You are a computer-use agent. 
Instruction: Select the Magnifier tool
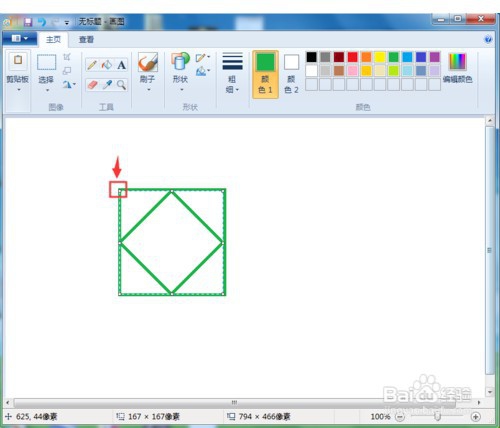(121, 85)
